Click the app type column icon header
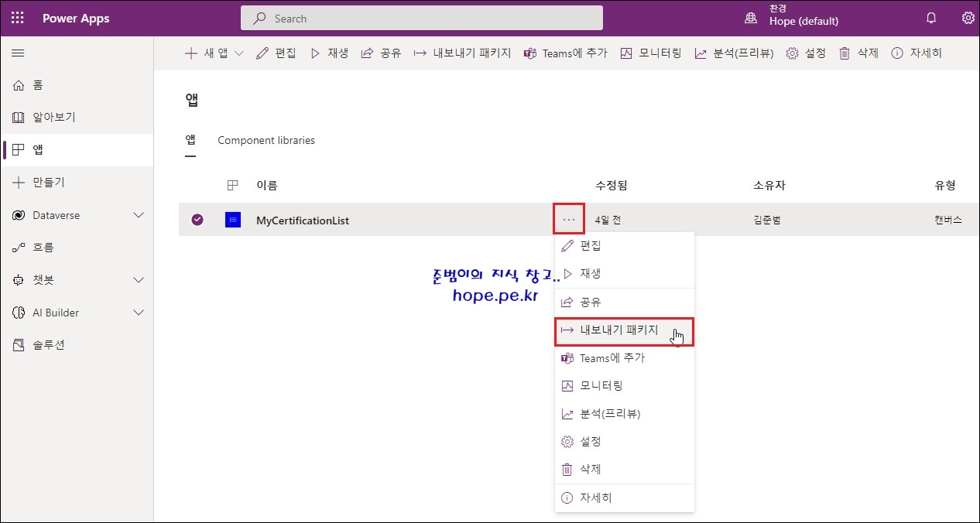 click(x=232, y=186)
